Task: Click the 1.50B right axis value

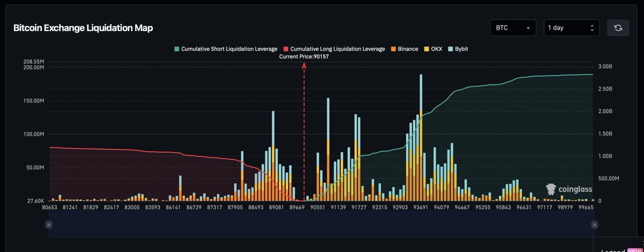Action: coord(605,134)
